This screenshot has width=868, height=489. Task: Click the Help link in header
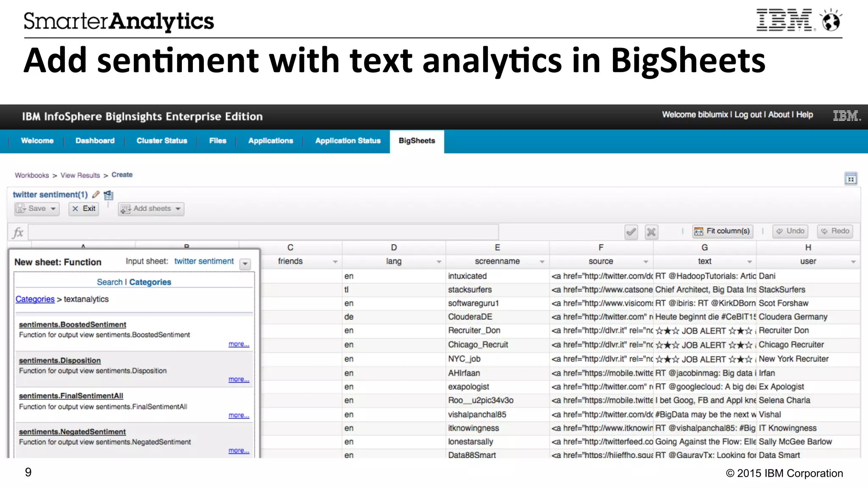pos(804,115)
